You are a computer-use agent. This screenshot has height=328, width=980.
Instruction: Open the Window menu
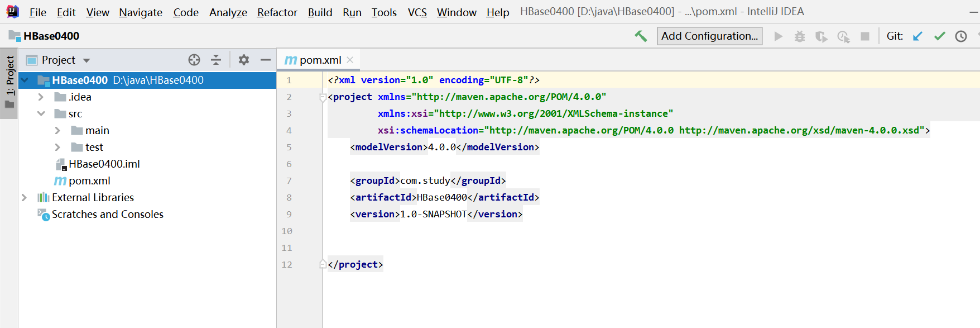(457, 12)
